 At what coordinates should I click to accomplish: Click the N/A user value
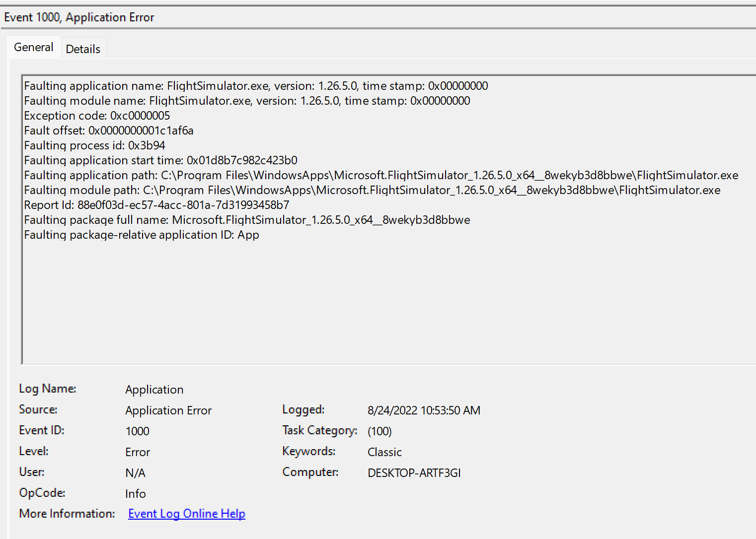[x=135, y=472]
